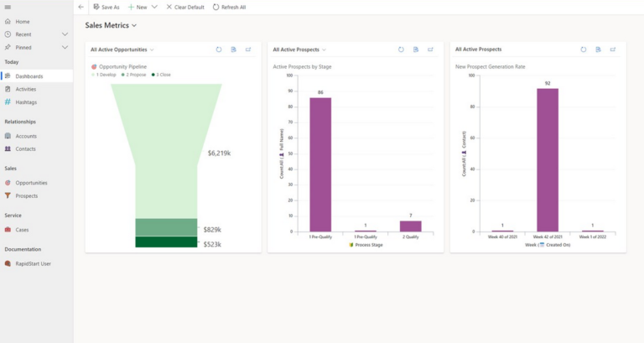The height and width of the screenshot is (343, 644).
Task: Click the back arrow in the toolbar
Action: pos(80,7)
